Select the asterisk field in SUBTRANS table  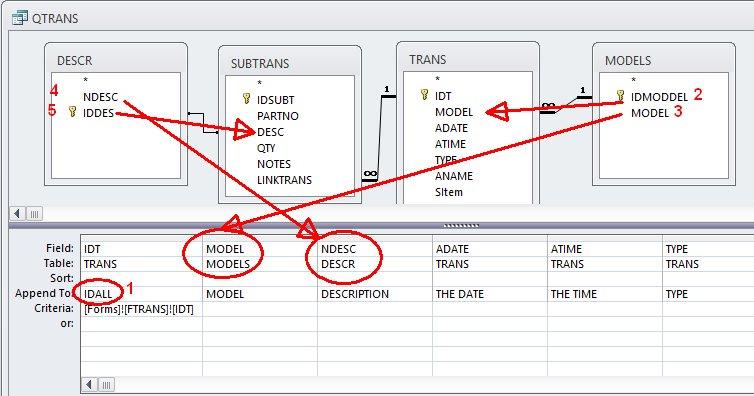260,84
